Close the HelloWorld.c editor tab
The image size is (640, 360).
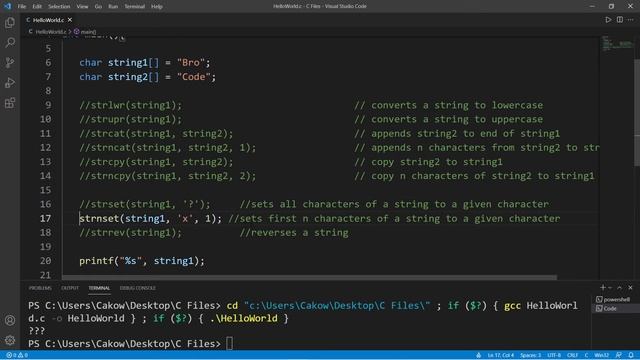click(70, 20)
